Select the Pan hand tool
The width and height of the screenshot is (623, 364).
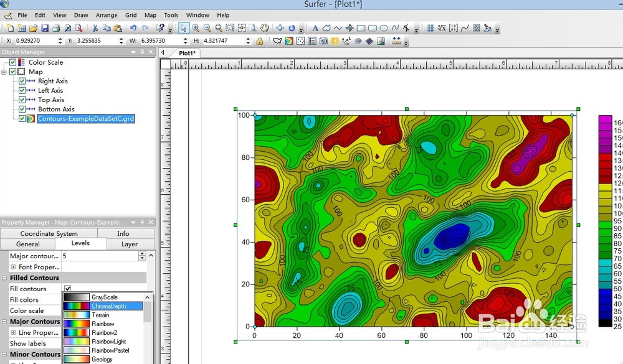pyautogui.click(x=265, y=28)
